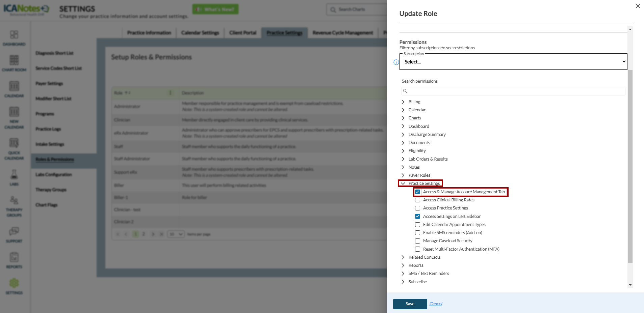Viewport: 644px width, 313px height.
Task: Expand the Payer Rules permissions group
Action: coord(403,175)
